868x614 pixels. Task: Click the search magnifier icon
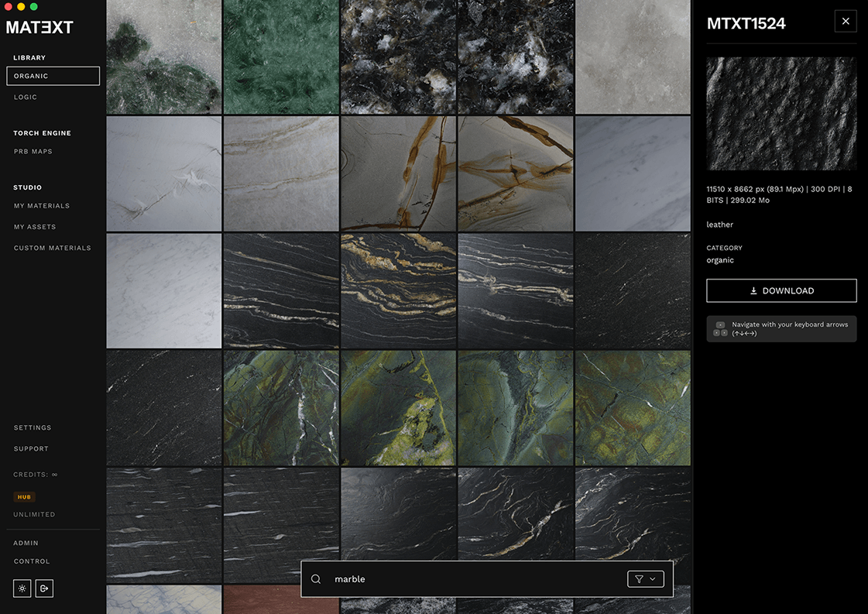[x=316, y=578]
